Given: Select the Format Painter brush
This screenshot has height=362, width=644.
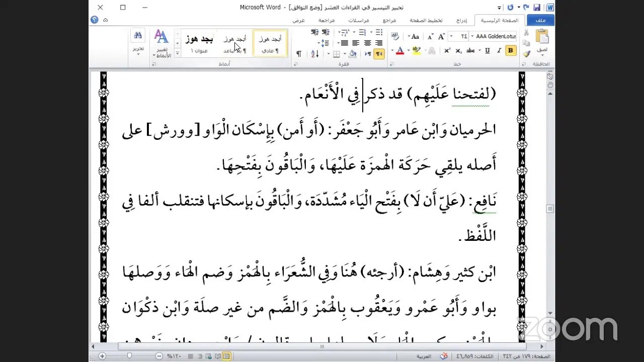Looking at the screenshot, I should coord(526,54).
